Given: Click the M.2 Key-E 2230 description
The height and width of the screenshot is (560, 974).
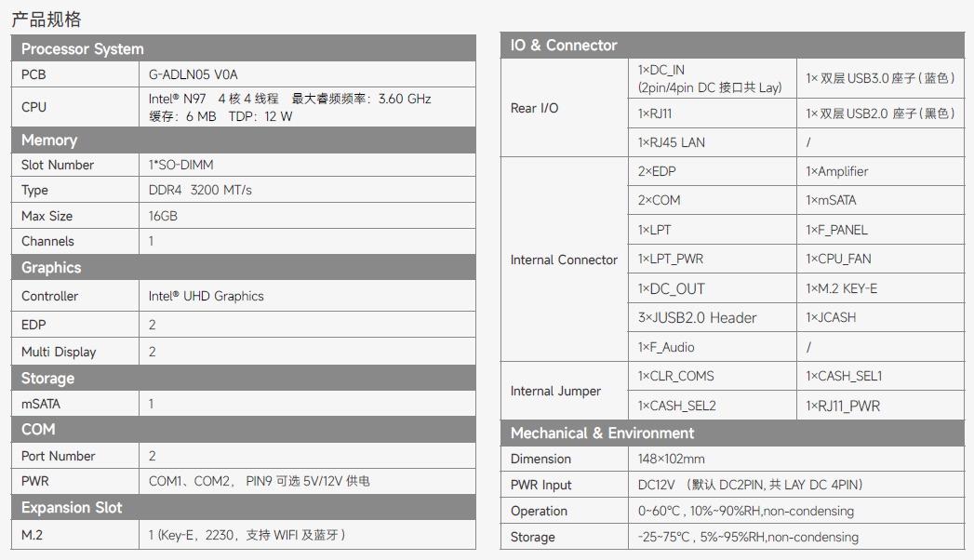Looking at the screenshot, I should pos(247,535).
